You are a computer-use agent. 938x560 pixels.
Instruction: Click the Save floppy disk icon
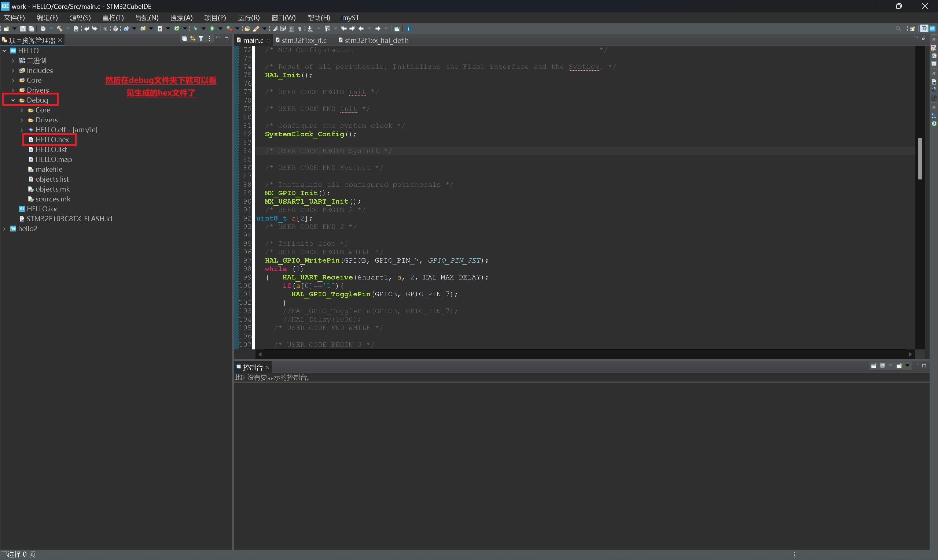click(23, 29)
